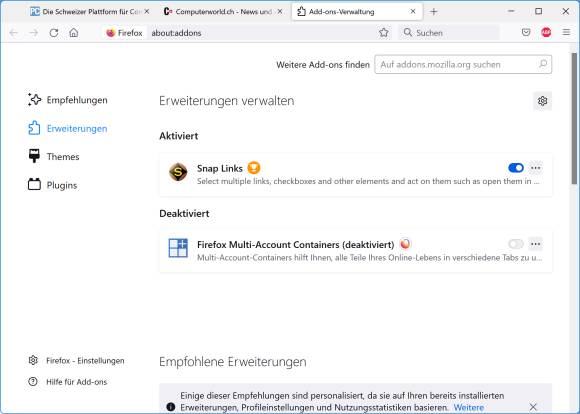Image resolution: width=580 pixels, height=414 pixels.
Task: Click the Deaktiviert section heading
Action: (184, 213)
